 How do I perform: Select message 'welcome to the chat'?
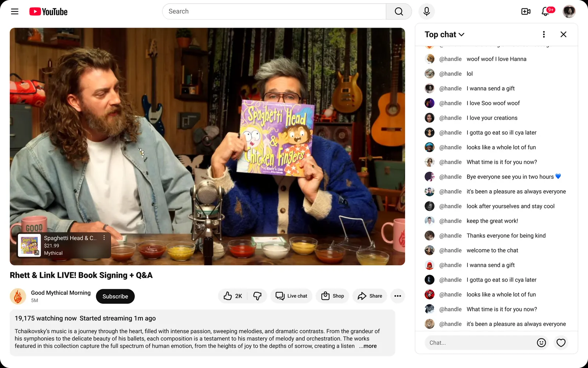click(492, 250)
